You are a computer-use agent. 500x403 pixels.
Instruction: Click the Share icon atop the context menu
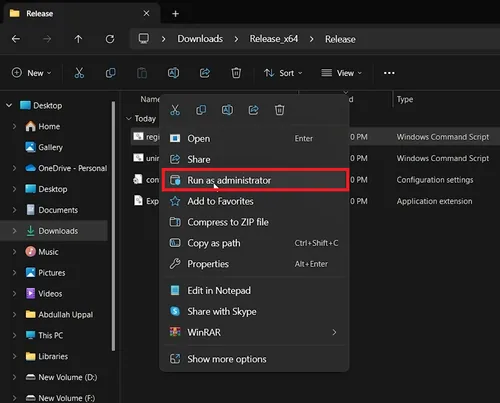coord(253,110)
